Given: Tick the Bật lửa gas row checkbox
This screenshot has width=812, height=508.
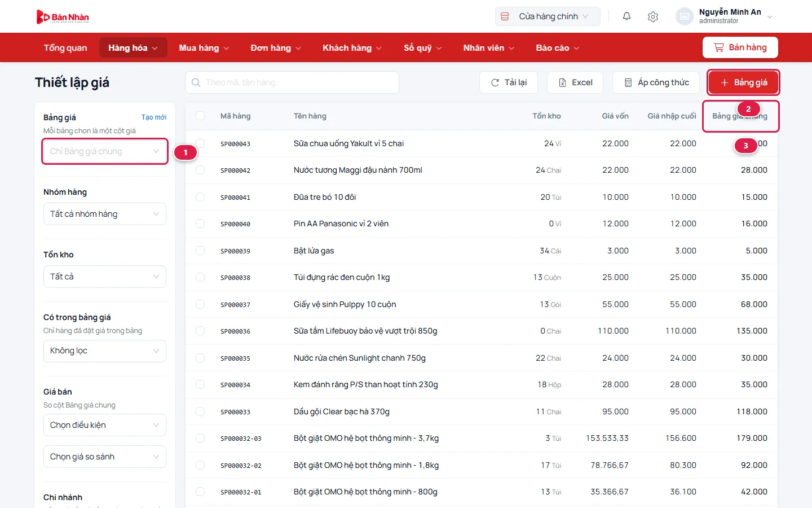Looking at the screenshot, I should click(x=200, y=251).
